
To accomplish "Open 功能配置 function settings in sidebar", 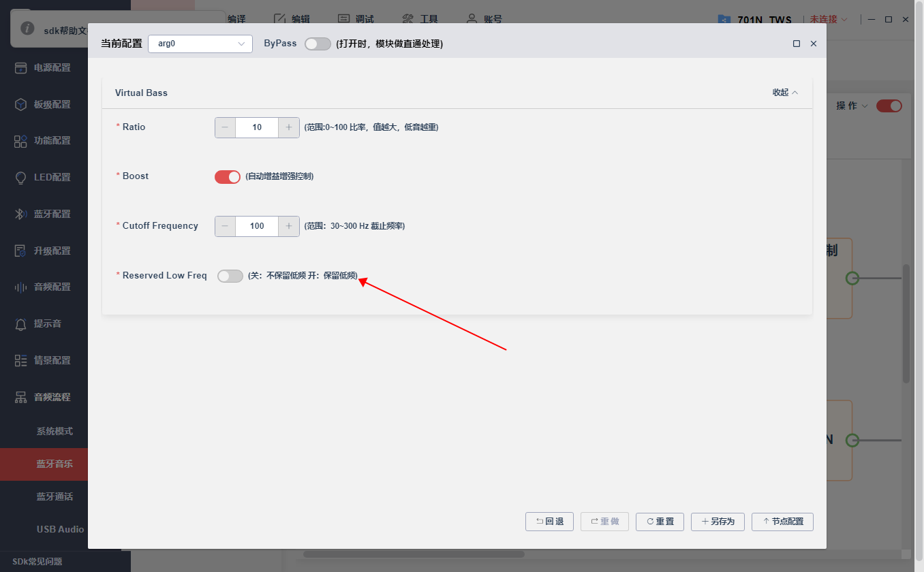I will click(44, 141).
